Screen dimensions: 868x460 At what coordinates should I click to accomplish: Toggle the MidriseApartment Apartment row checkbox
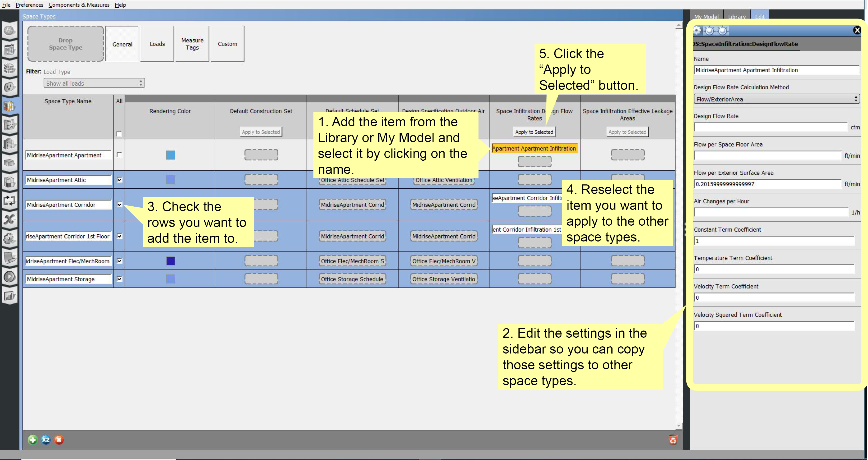(119, 155)
